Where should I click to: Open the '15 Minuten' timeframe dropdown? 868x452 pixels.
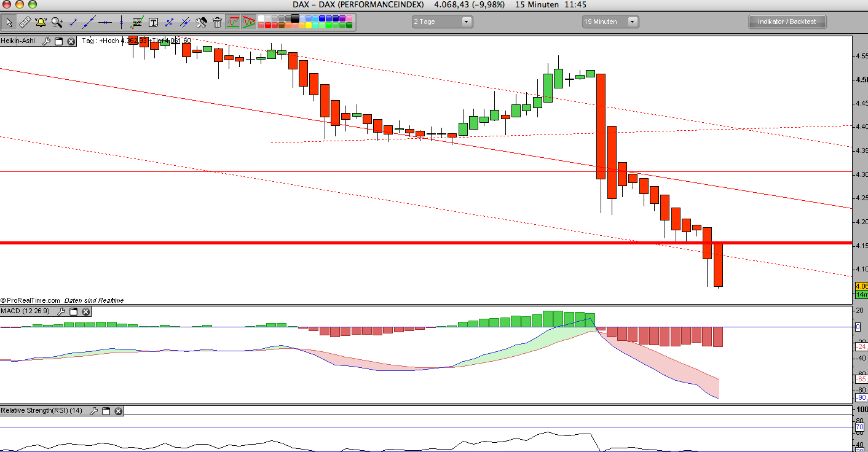[610, 21]
